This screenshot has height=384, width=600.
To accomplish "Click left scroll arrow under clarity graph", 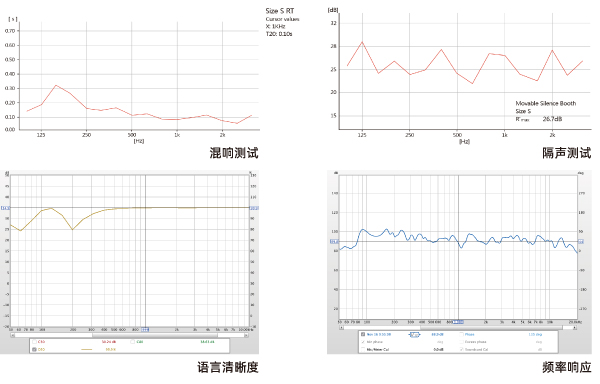I will pyautogui.click(x=13, y=335).
